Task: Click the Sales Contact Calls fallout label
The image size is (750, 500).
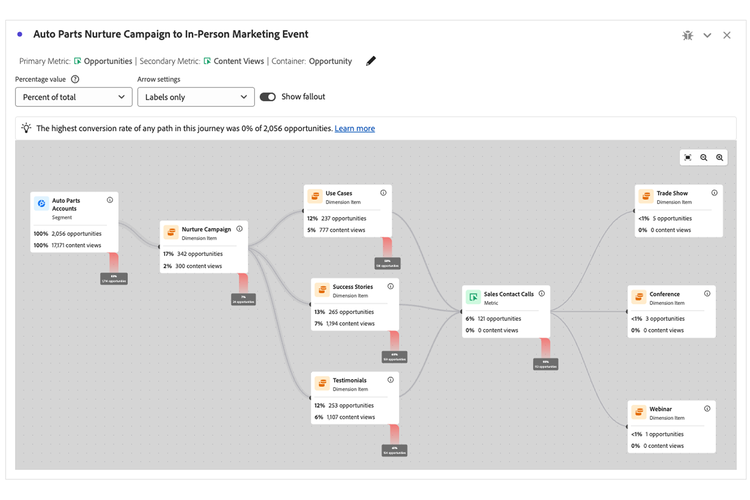Action: (546, 364)
